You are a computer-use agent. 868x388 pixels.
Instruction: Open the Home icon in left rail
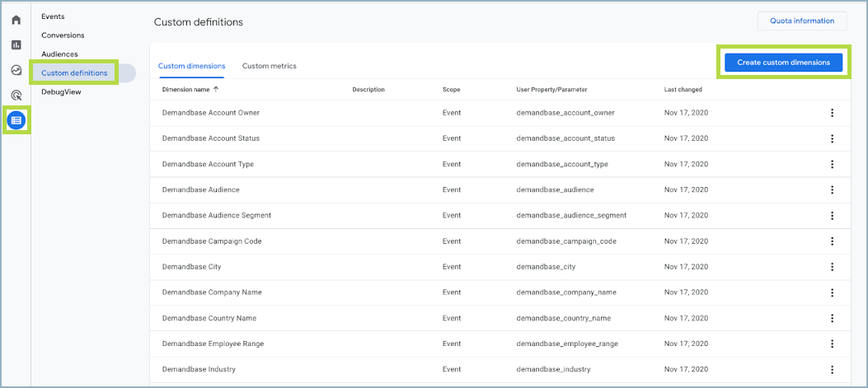(16, 20)
